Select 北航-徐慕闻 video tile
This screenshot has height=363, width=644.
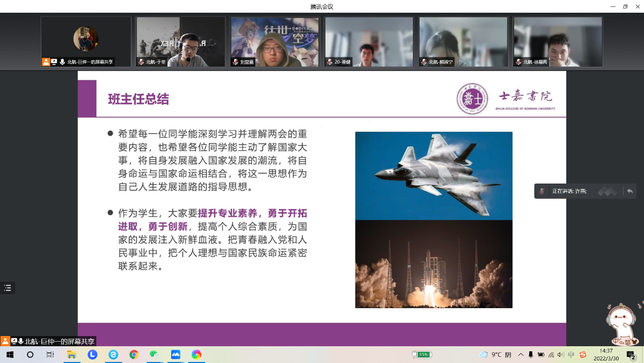(558, 42)
